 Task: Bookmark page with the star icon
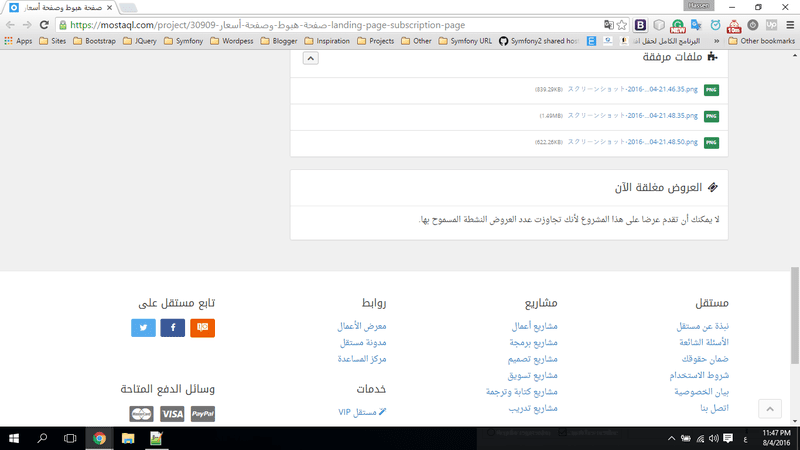(621, 25)
